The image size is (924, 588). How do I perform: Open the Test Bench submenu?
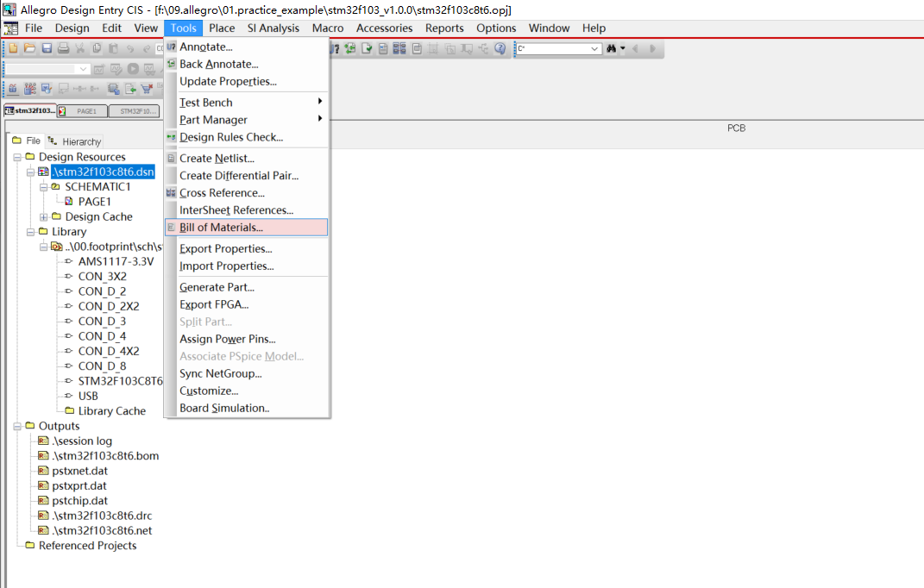(247, 103)
